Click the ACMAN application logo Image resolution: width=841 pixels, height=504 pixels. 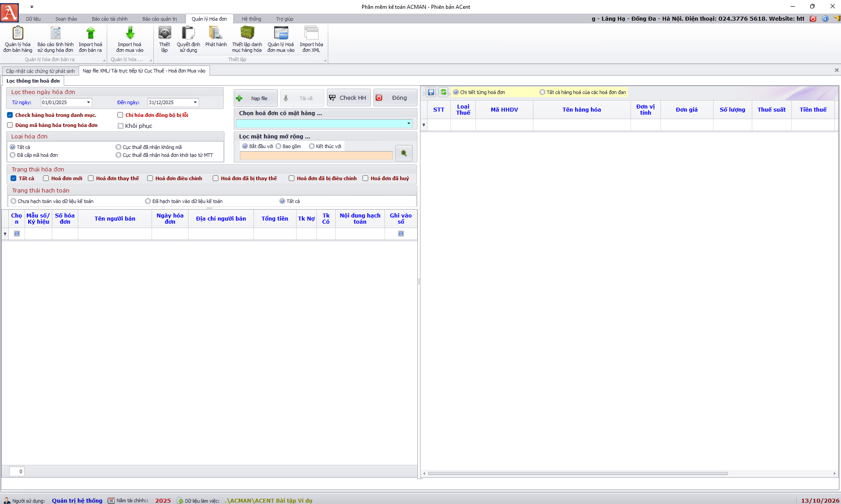click(x=10, y=12)
